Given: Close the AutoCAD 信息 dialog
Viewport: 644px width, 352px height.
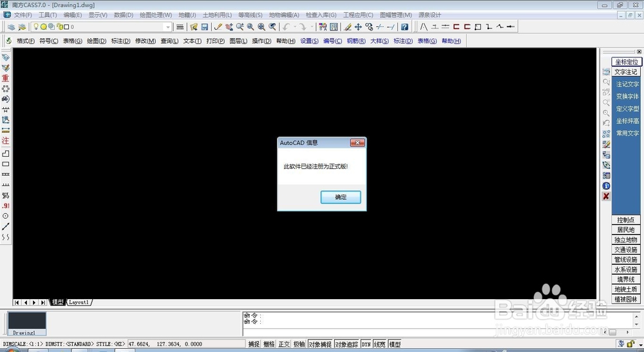Looking at the screenshot, I should point(357,142).
